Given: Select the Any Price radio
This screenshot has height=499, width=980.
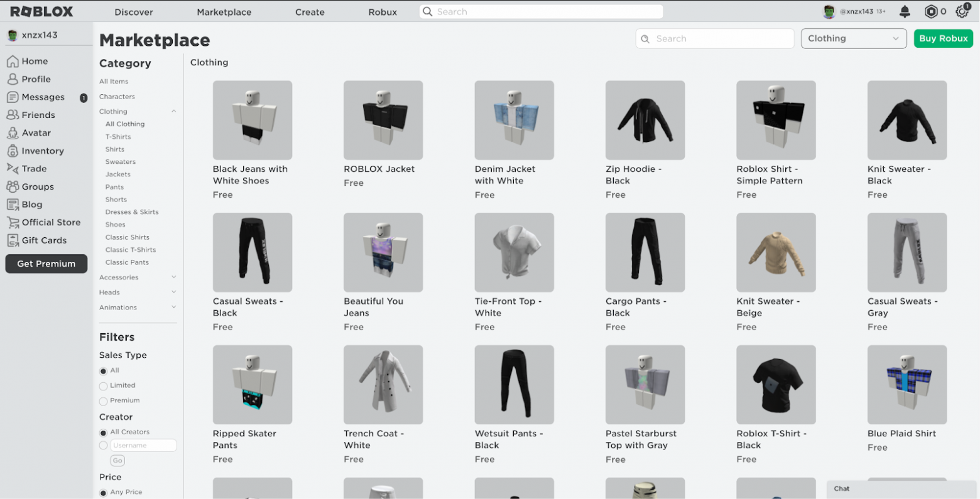Looking at the screenshot, I should pyautogui.click(x=104, y=493).
